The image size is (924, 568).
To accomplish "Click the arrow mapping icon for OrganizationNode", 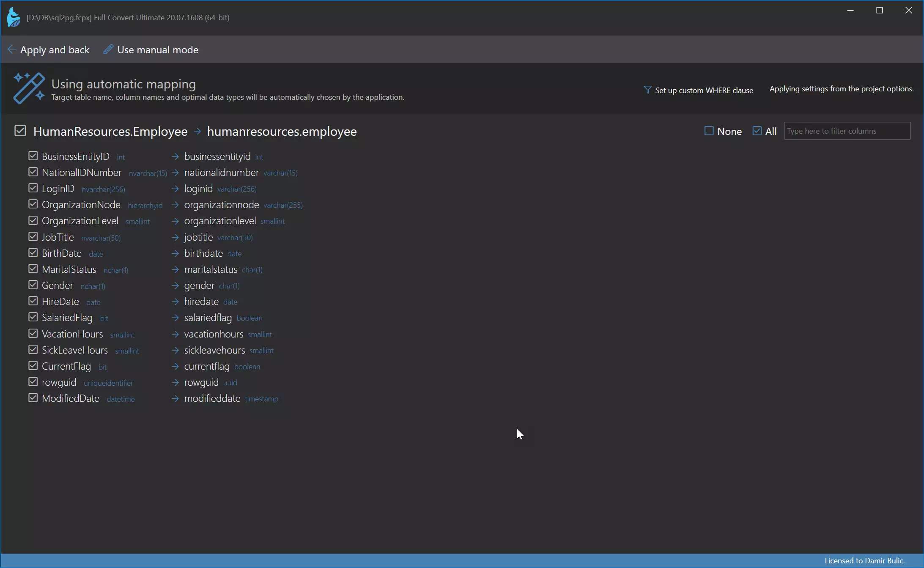I will point(175,205).
